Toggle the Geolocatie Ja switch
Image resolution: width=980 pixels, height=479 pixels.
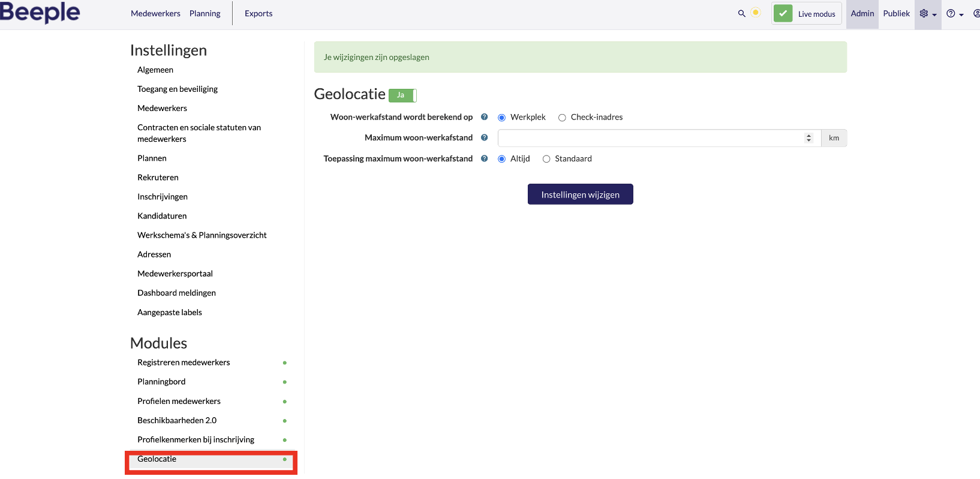[402, 95]
